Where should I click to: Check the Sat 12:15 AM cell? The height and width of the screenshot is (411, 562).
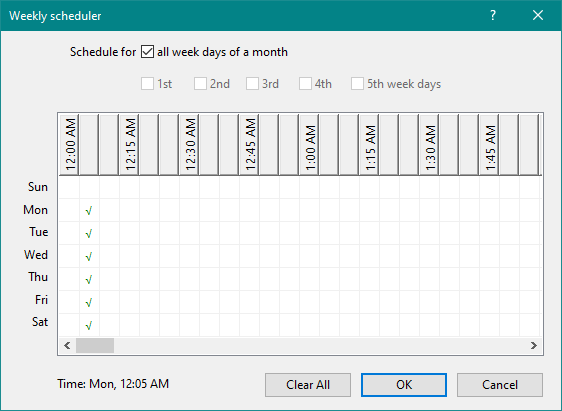coord(129,325)
